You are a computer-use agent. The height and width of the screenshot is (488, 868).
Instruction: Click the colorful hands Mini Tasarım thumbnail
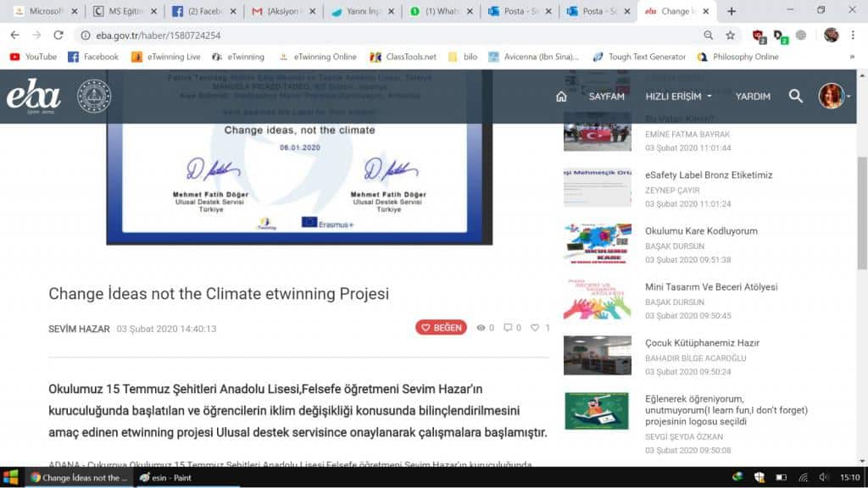point(598,299)
